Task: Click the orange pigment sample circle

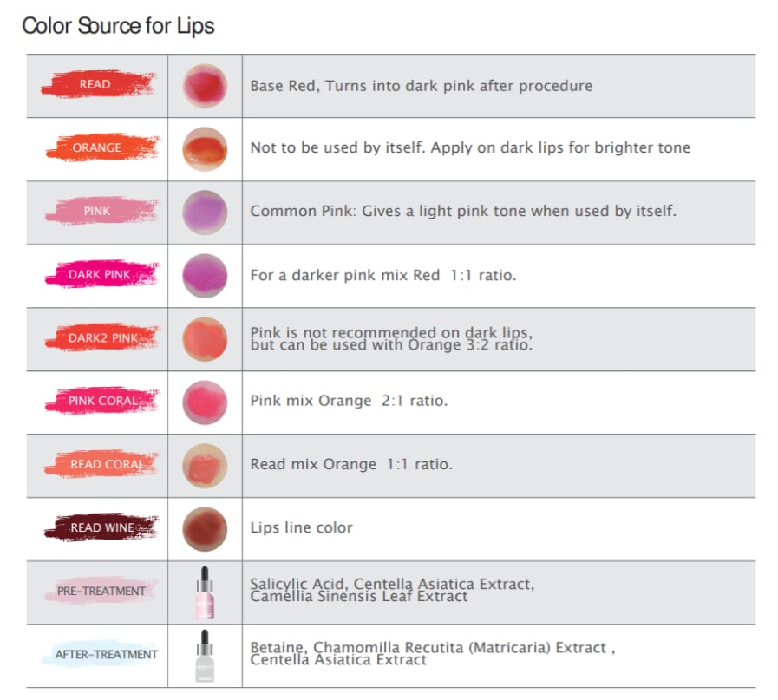Action: pos(205,148)
